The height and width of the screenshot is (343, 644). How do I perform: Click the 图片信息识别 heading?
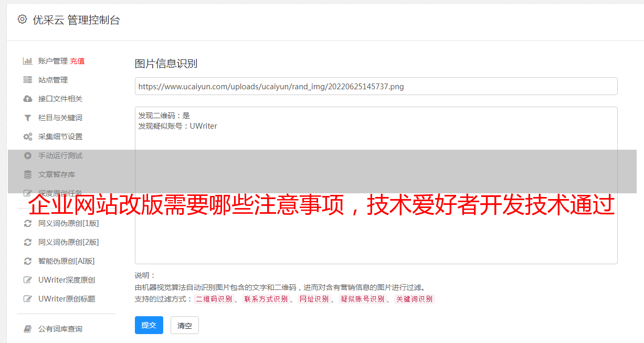coord(166,64)
